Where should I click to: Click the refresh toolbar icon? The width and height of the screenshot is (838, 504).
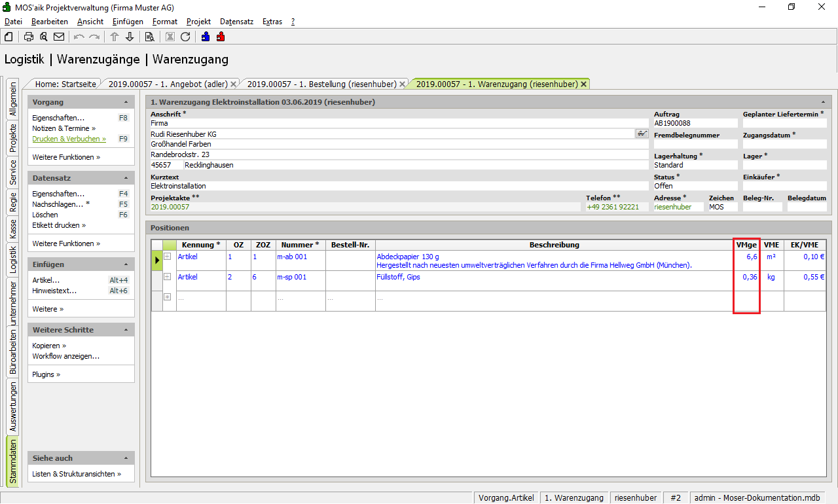[185, 37]
